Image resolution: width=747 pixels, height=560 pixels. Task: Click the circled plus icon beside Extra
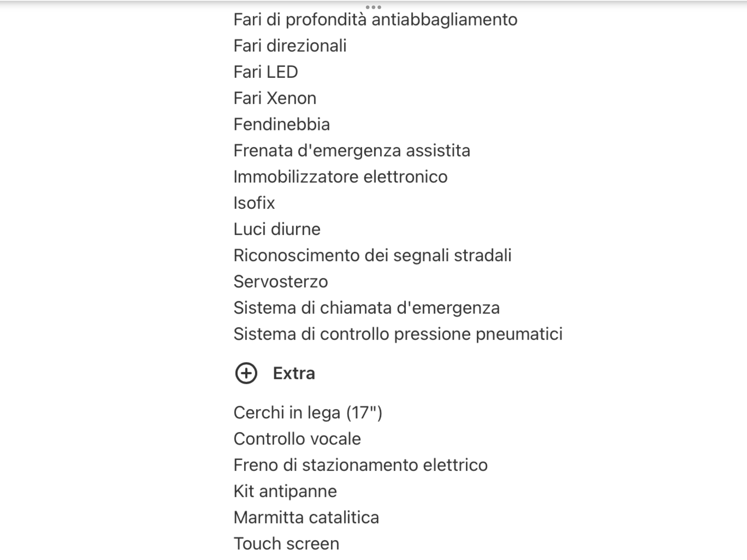pyautogui.click(x=246, y=373)
